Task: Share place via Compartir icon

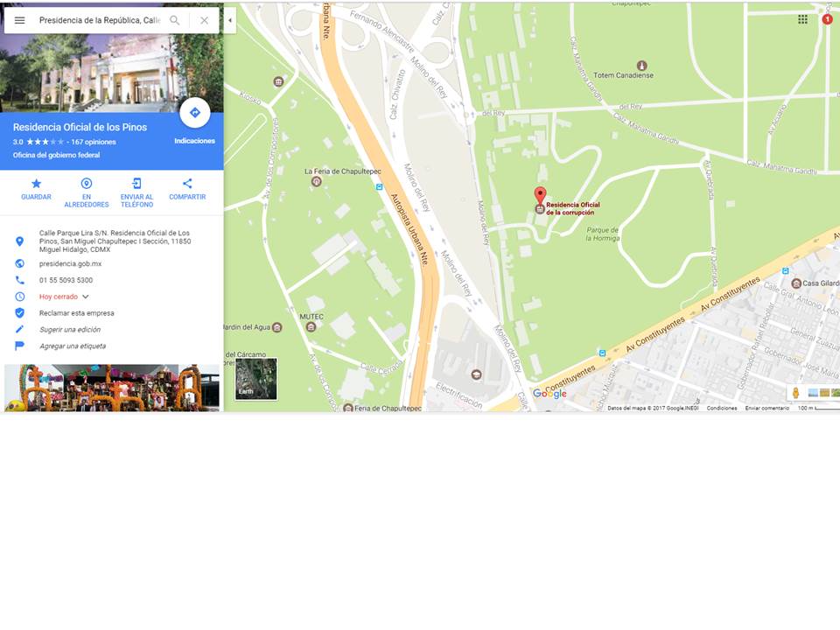Action: coord(187,184)
